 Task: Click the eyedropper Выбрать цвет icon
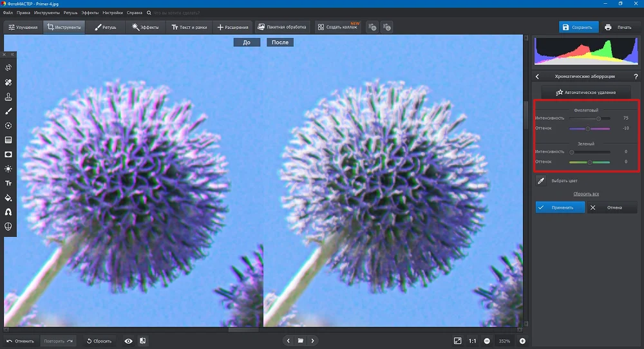tap(541, 181)
